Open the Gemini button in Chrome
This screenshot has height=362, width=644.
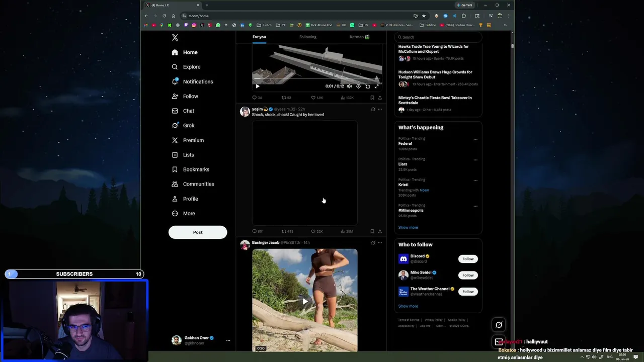tap(464, 5)
